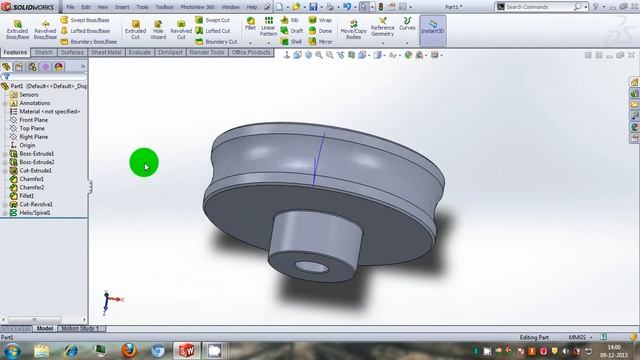Select the Wrap tool
Image resolution: width=640 pixels, height=360 pixels.
click(x=320, y=20)
